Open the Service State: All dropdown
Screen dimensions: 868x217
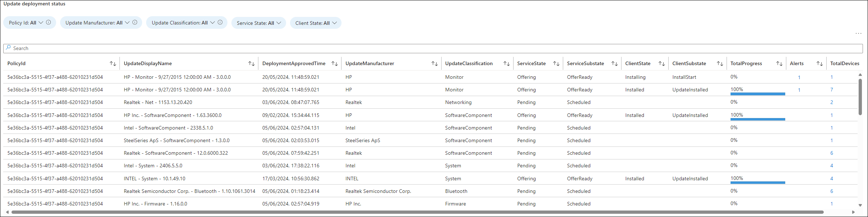coord(258,23)
